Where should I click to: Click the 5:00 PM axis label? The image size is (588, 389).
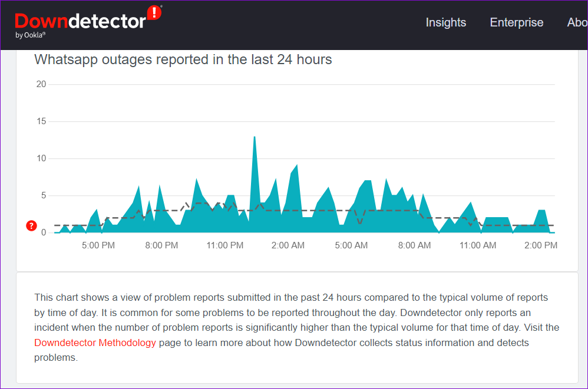coord(98,245)
